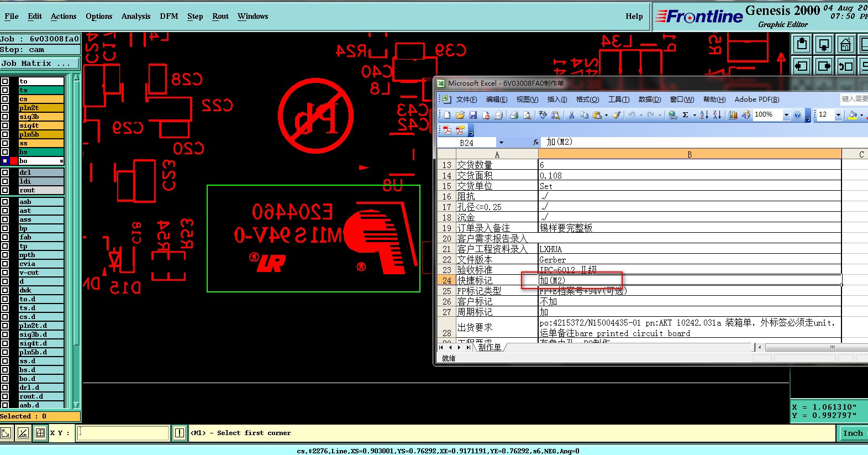Toggle the checkbox for layer ss
The height and width of the screenshot is (455, 868).
5,143
